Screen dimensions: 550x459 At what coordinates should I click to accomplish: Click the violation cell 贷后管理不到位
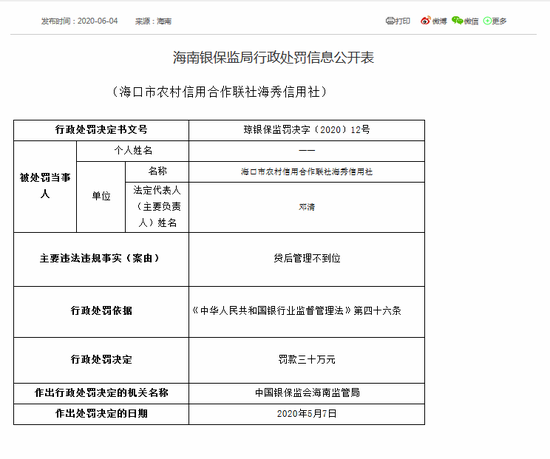coord(307,258)
